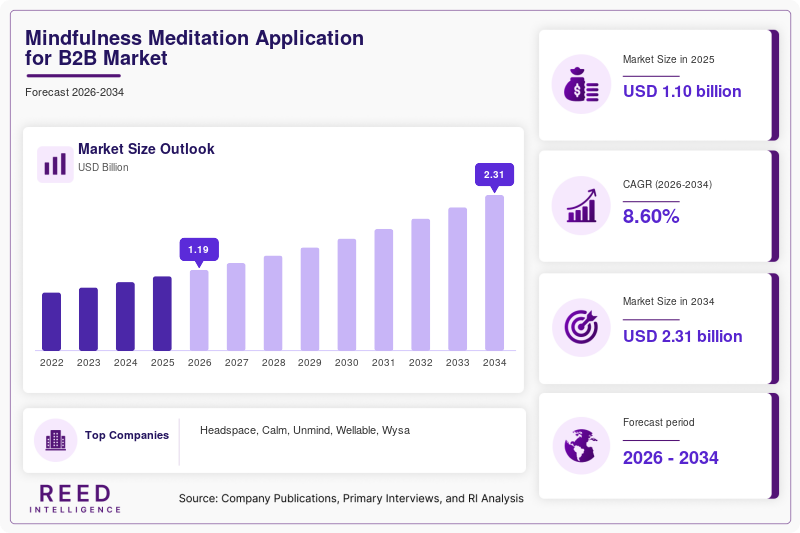Viewport: 800px width, 533px height.
Task: Click the Forecast period label
Action: pyautogui.click(x=659, y=422)
